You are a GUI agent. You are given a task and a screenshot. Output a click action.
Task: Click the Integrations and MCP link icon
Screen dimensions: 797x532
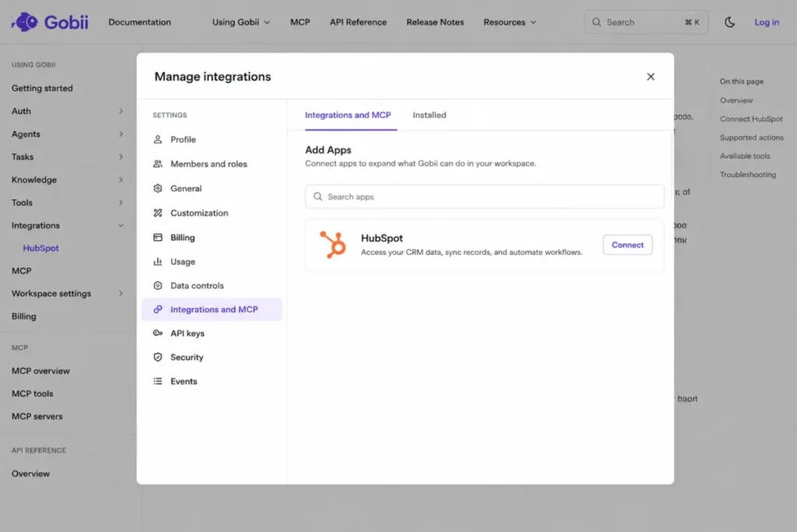pyautogui.click(x=157, y=309)
